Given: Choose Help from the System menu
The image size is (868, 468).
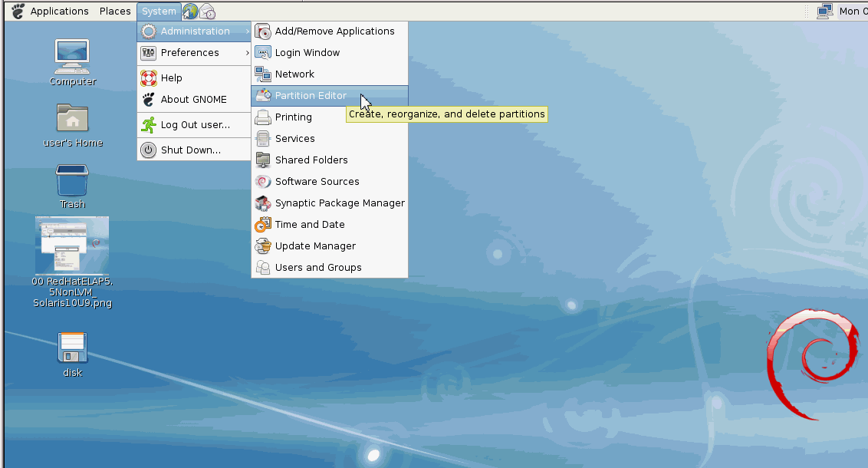Looking at the screenshot, I should tap(194, 78).
